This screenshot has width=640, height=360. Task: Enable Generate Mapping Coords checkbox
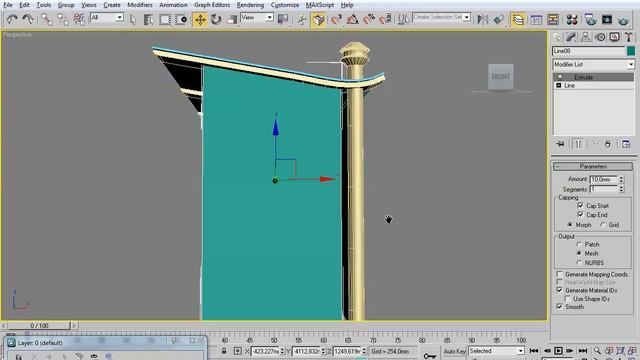[560, 274]
